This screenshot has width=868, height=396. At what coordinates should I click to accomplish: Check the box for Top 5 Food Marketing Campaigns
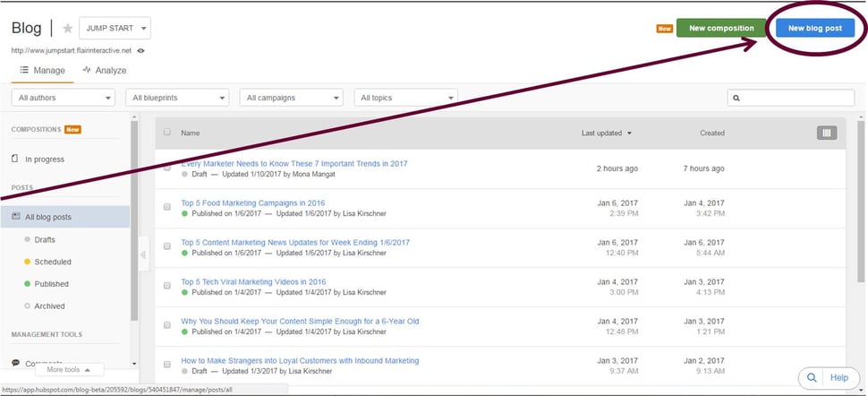tap(166, 207)
